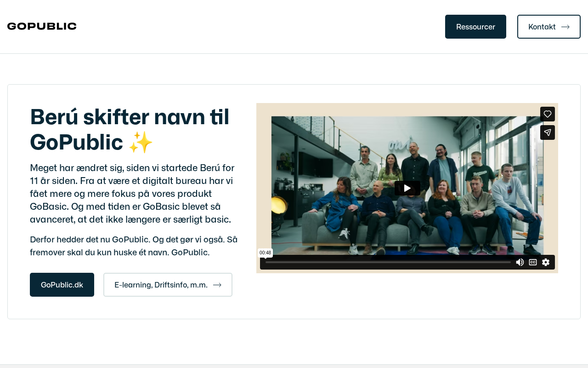Like the video with heart icon

pos(548,114)
